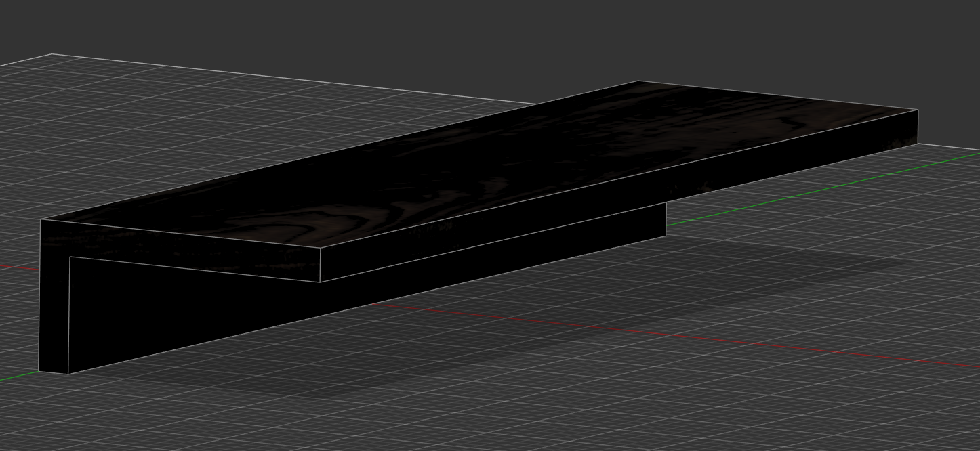Click the inner corner where slab meets leg
Viewport: 980px width, 451px height.
pyautogui.click(x=70, y=257)
